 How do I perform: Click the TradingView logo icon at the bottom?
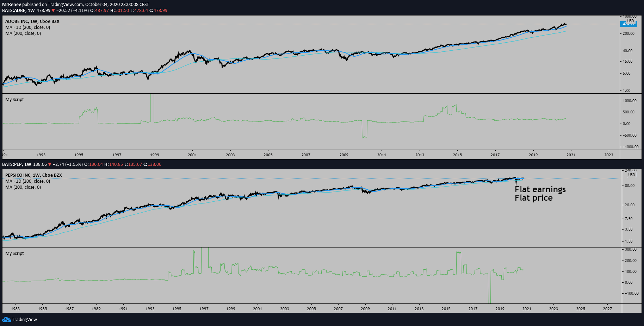(x=6, y=319)
